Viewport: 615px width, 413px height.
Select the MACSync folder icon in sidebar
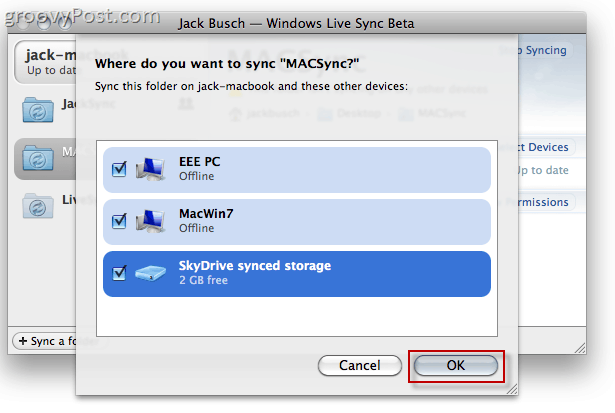click(x=38, y=158)
